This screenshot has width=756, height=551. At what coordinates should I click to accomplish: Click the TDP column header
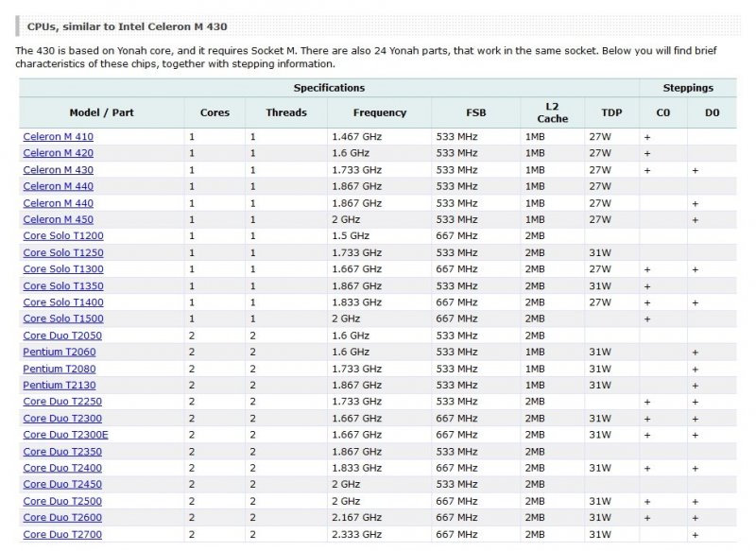tap(611, 112)
